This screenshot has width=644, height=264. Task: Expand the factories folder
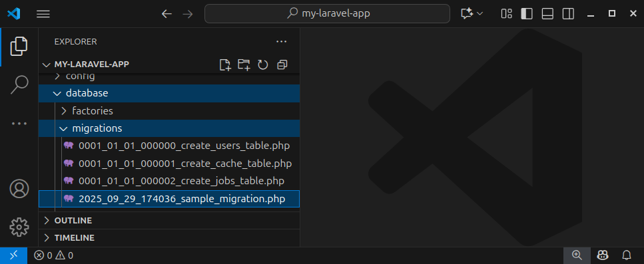click(169, 110)
